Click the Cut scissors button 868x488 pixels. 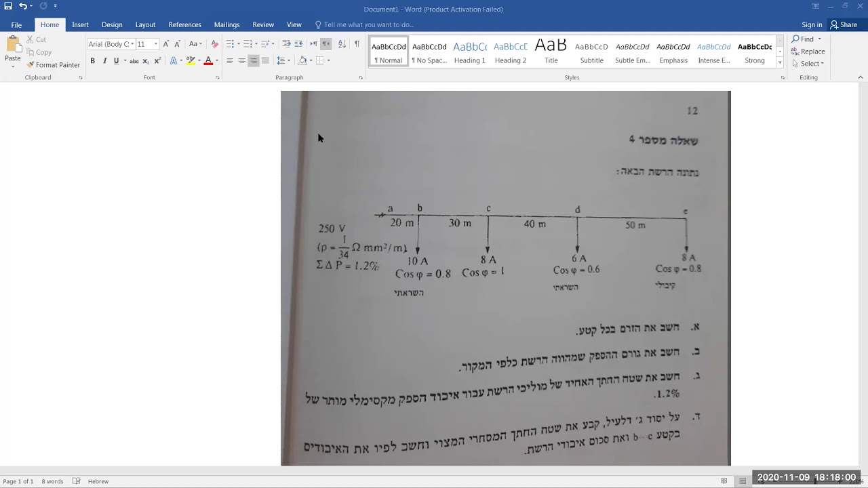coord(37,40)
